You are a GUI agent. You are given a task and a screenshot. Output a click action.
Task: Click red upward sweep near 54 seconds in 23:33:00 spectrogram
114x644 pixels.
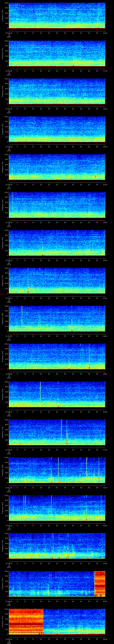point(95,176)
